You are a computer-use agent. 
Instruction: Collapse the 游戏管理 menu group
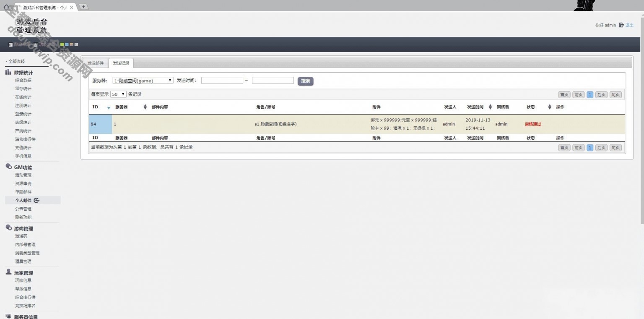[x=23, y=228]
